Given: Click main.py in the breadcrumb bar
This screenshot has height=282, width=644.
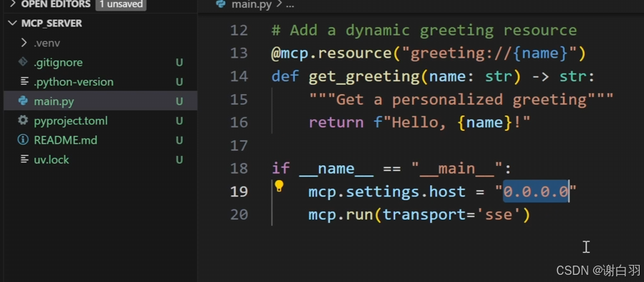Looking at the screenshot, I should tap(251, 4).
